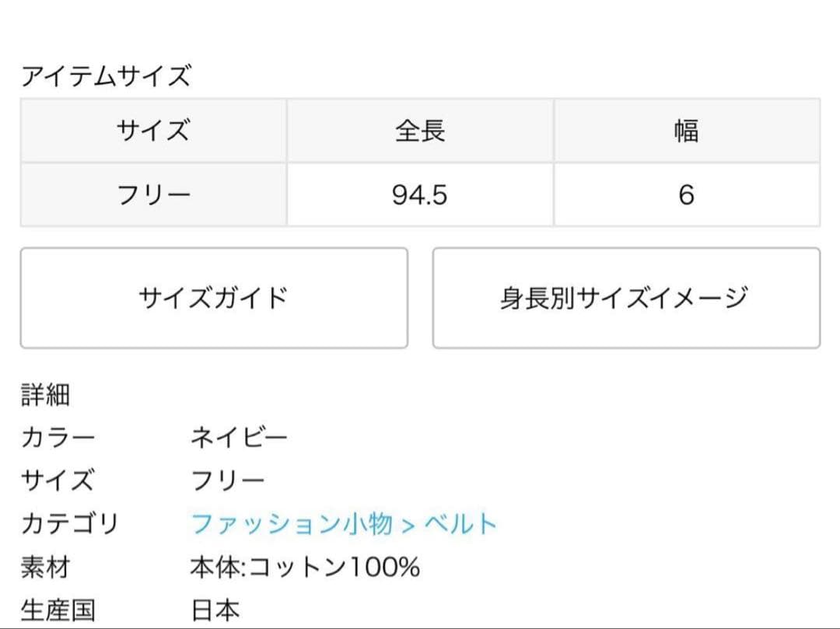This screenshot has width=840, height=629.
Task: Select the カラー detail label
Action: 58,438
